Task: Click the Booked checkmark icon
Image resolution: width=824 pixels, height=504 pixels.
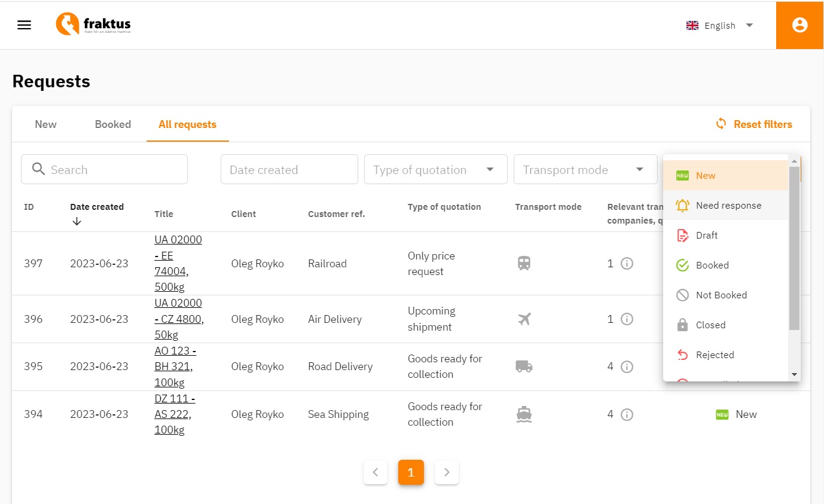Action: coord(682,265)
